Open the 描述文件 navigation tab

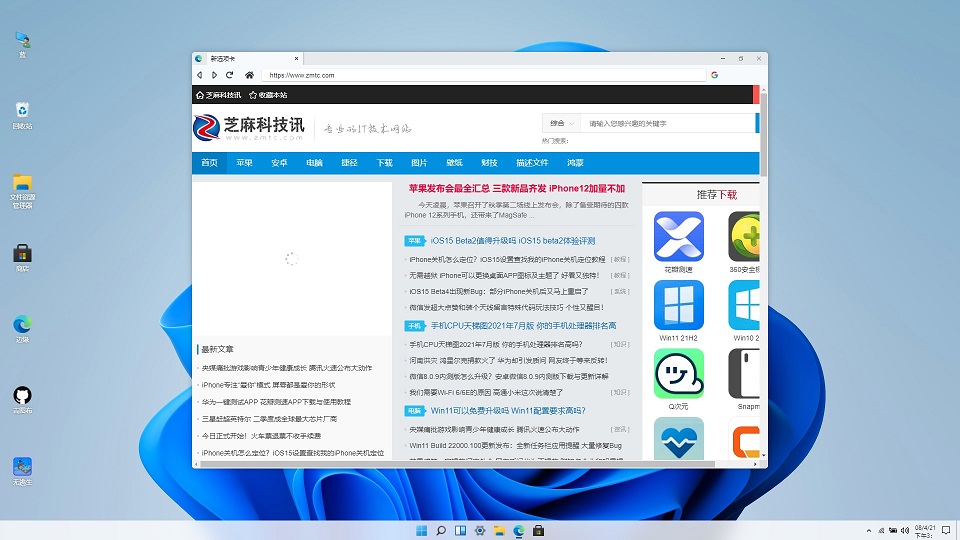pyautogui.click(x=531, y=163)
